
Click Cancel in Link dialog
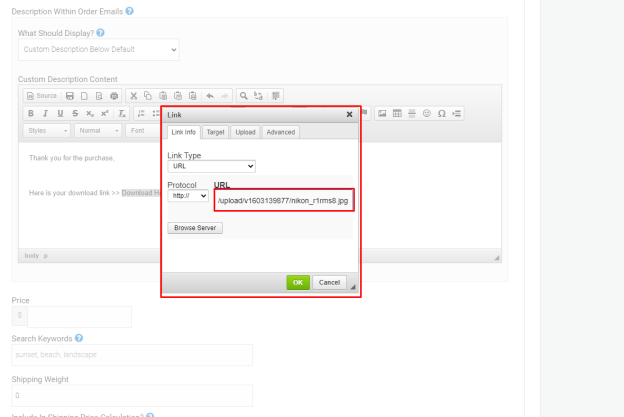[329, 283]
